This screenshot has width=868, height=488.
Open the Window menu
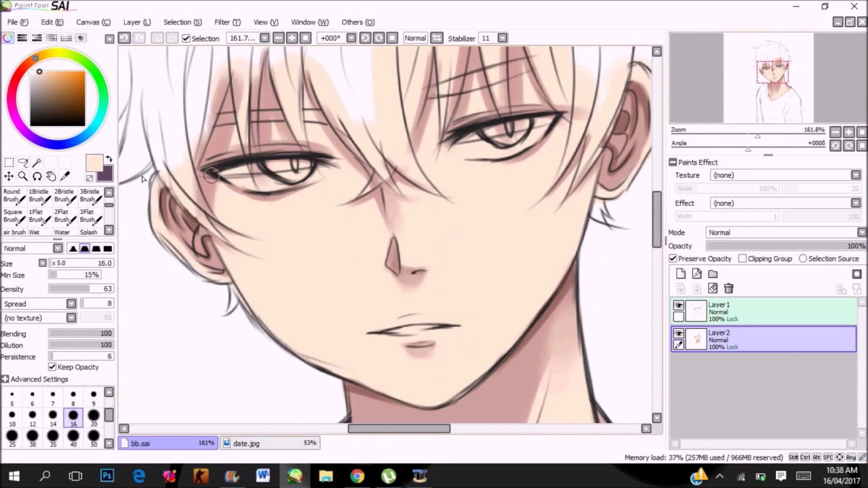(x=309, y=22)
